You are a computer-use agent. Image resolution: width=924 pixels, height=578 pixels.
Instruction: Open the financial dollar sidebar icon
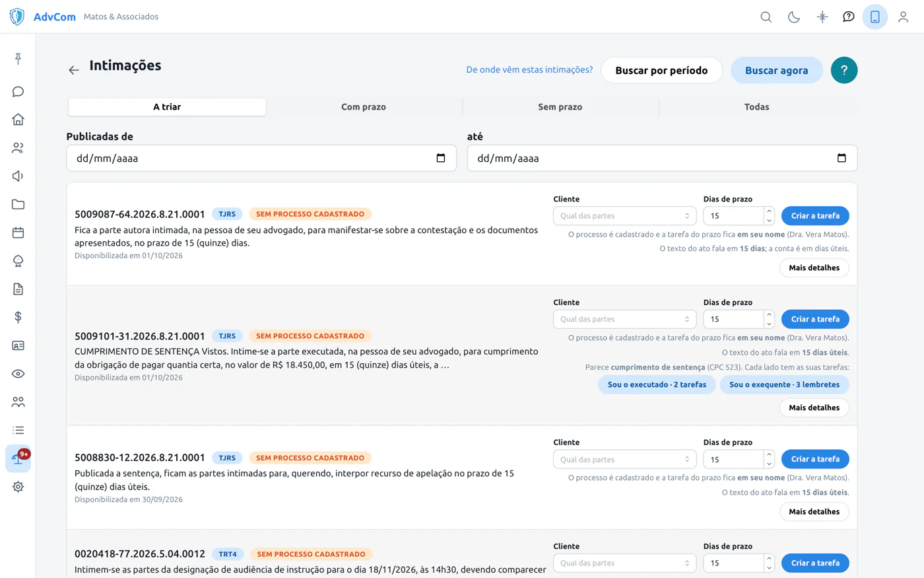pyautogui.click(x=18, y=317)
